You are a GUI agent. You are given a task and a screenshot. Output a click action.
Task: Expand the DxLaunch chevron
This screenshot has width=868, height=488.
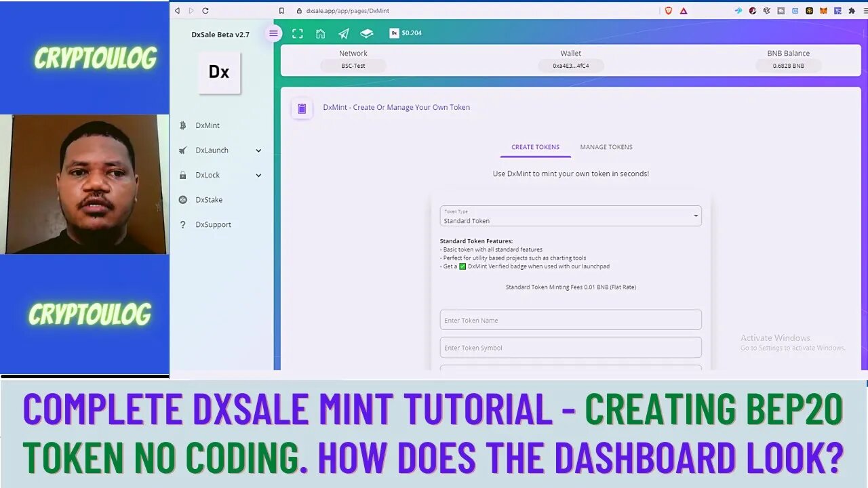tap(258, 150)
